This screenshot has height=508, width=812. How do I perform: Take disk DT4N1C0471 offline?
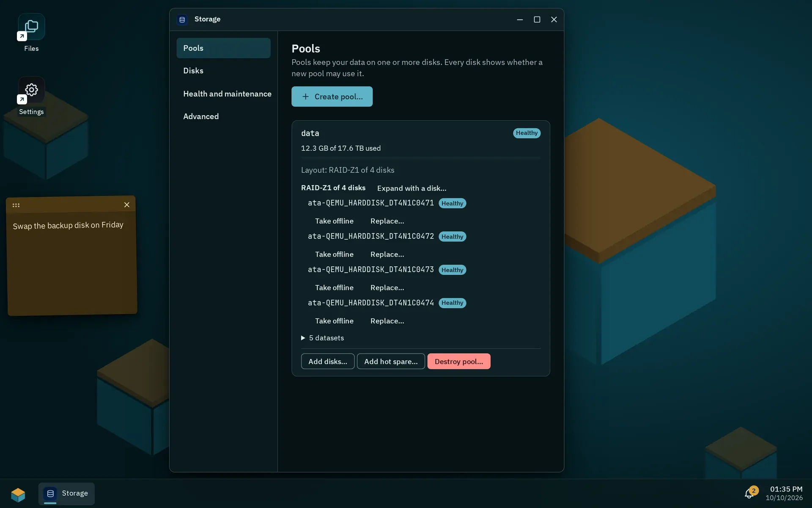[334, 221]
